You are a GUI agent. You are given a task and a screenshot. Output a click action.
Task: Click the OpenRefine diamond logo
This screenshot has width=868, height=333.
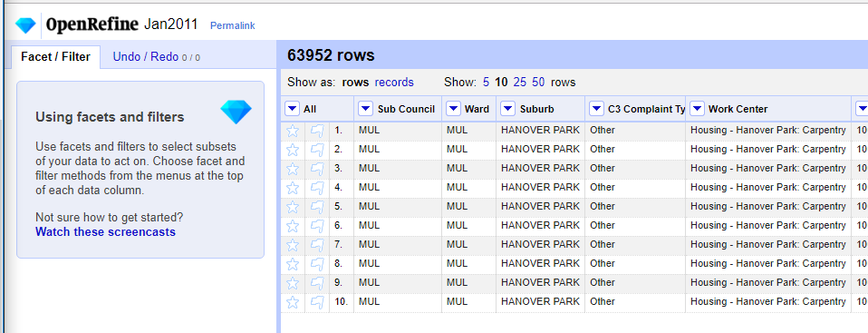[25, 24]
